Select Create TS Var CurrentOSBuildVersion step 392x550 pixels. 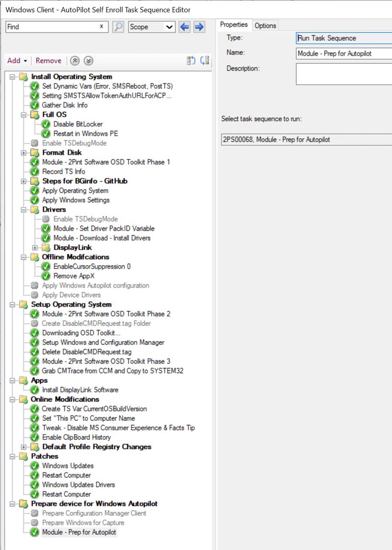click(x=94, y=409)
